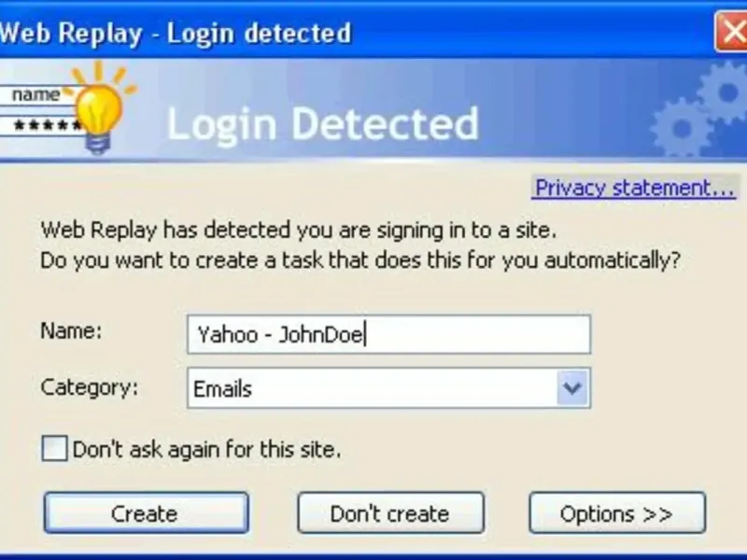Open the Category dropdown arrow
747x560 pixels.
(x=572, y=388)
